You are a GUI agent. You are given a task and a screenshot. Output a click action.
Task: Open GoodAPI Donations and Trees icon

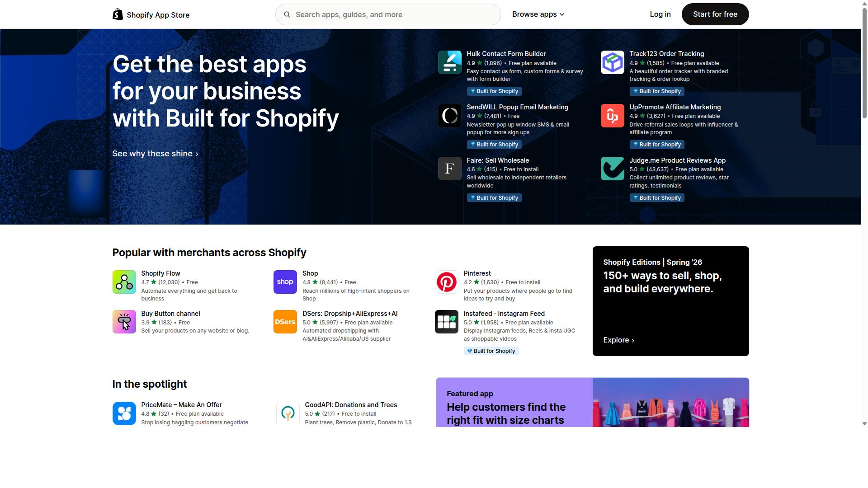288,413
